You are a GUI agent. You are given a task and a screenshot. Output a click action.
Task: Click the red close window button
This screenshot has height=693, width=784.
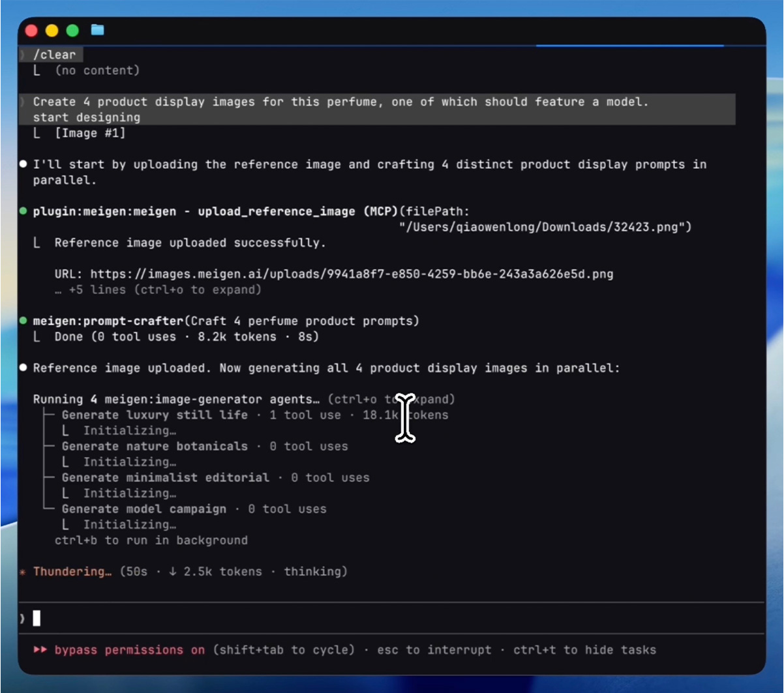click(31, 30)
